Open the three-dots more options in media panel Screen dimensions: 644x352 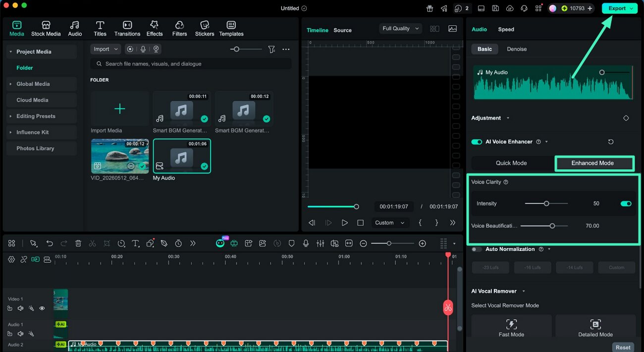286,49
